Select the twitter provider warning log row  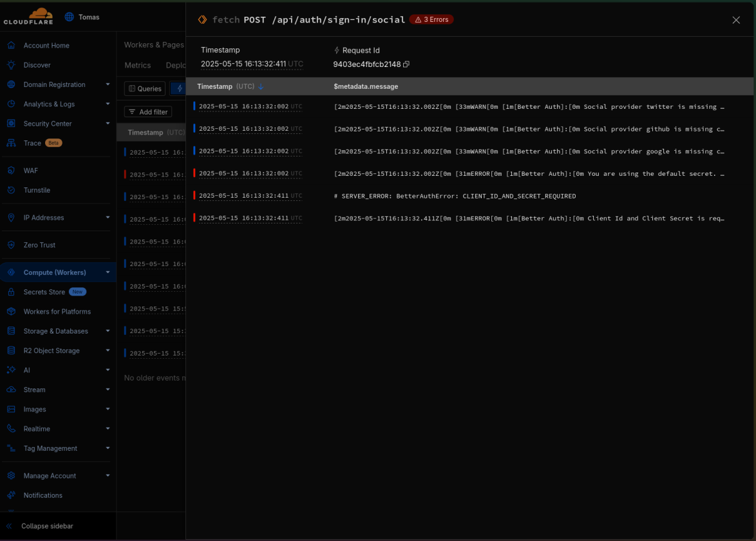(x=469, y=106)
